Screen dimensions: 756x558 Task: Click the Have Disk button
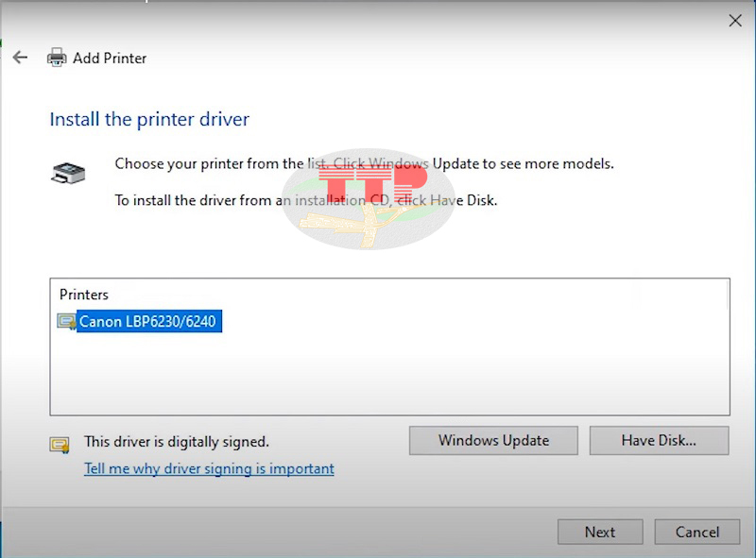[x=660, y=440]
